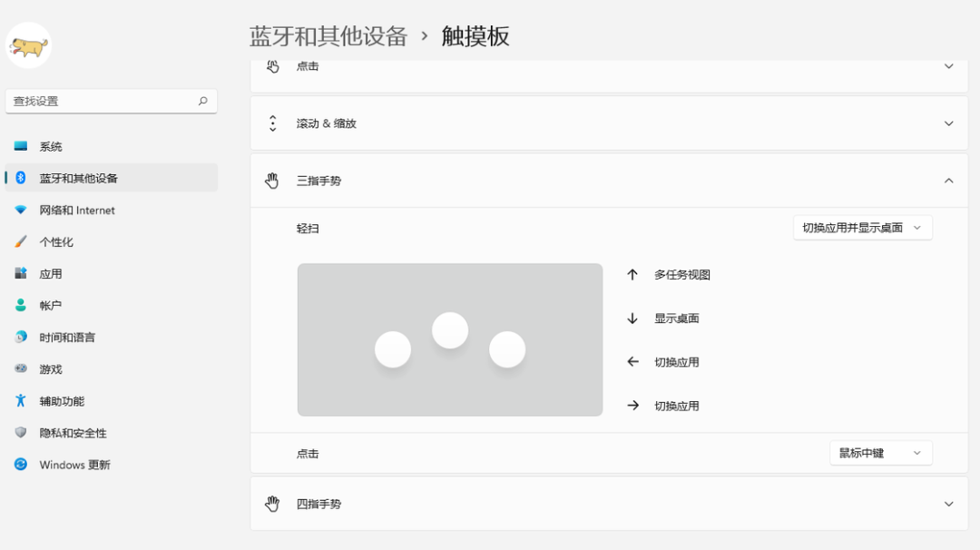Click the 轻扫 label
The width and height of the screenshot is (980, 550).
tap(308, 229)
